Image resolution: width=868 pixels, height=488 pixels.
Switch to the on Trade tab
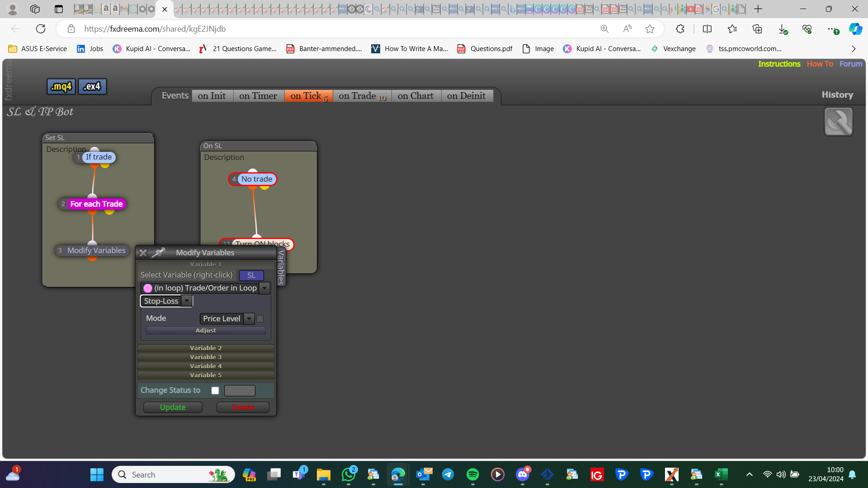click(x=362, y=96)
